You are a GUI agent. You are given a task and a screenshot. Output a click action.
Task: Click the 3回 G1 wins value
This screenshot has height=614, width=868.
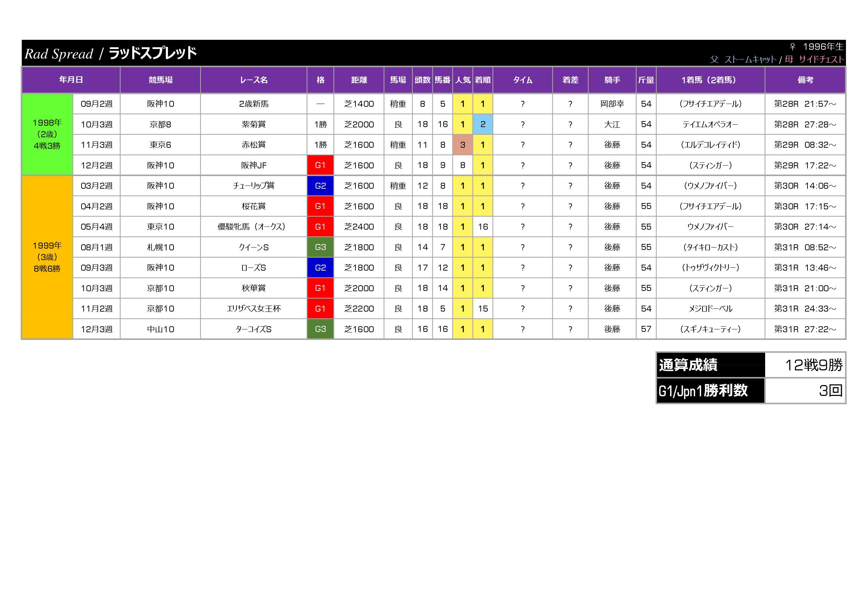[x=805, y=390]
